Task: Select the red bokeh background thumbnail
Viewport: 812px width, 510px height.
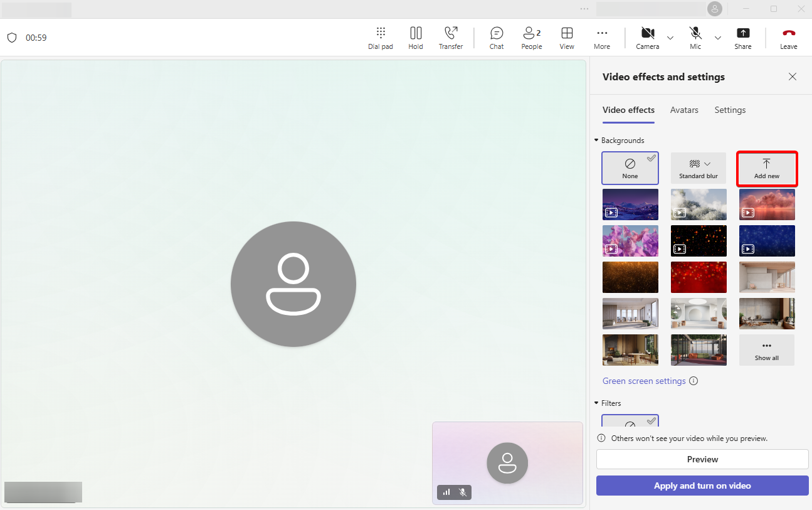Action: [699, 277]
